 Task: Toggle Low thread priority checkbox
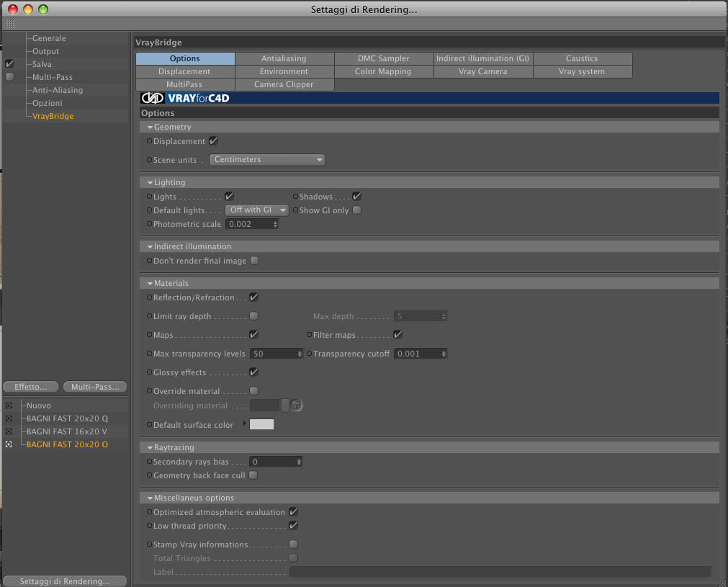tap(293, 525)
